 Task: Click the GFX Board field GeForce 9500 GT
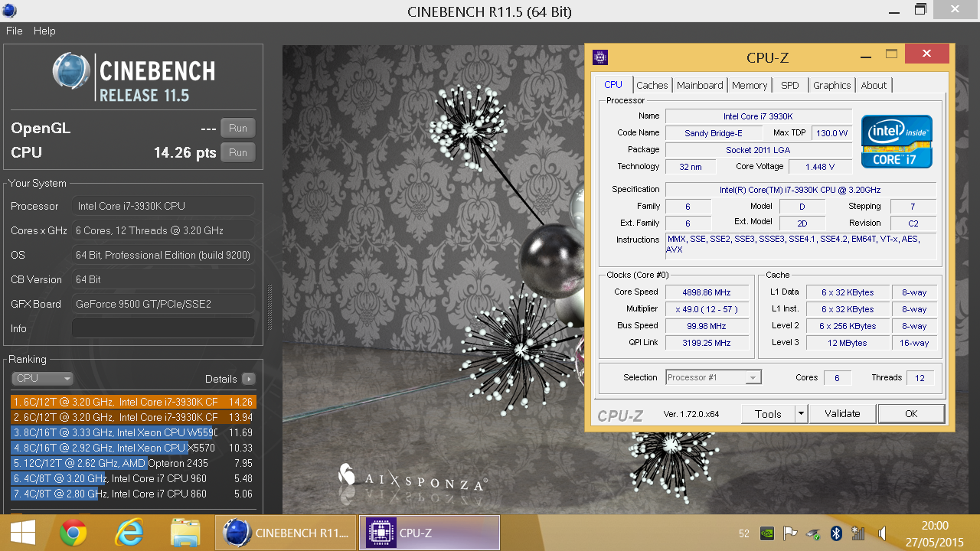pyautogui.click(x=163, y=304)
